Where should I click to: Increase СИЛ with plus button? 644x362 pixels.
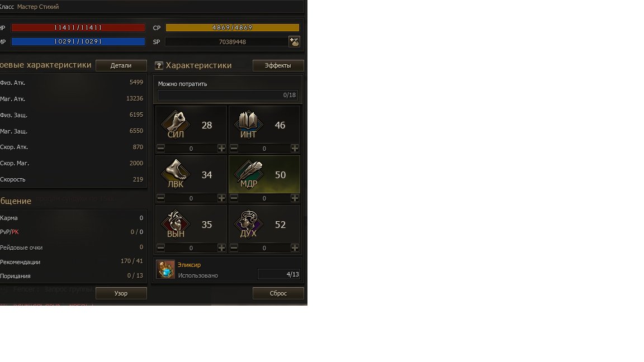pyautogui.click(x=221, y=148)
